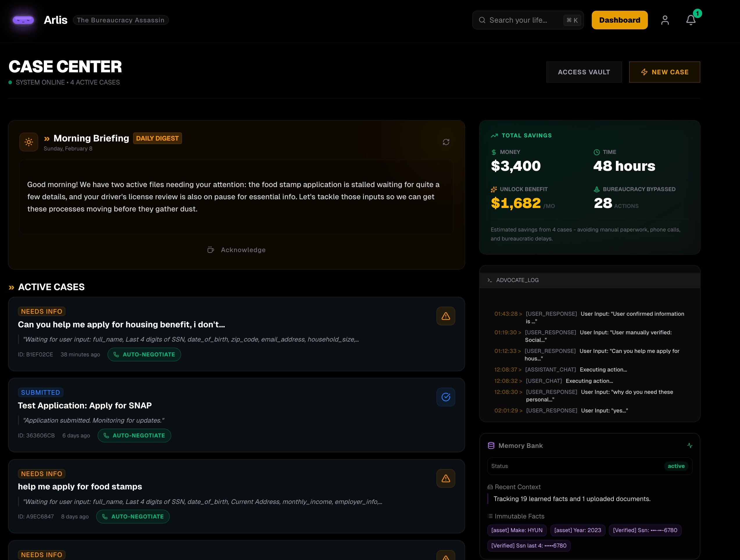The width and height of the screenshot is (740, 560).
Task: Click the ADVOCATE_LOG header bar
Action: (x=589, y=280)
